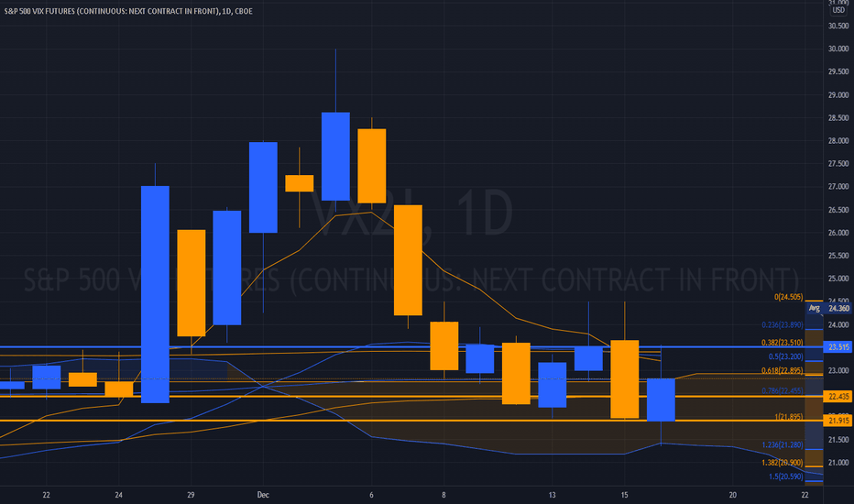Select the blue candle above the date 13
854x504 pixels.
[x=553, y=385]
